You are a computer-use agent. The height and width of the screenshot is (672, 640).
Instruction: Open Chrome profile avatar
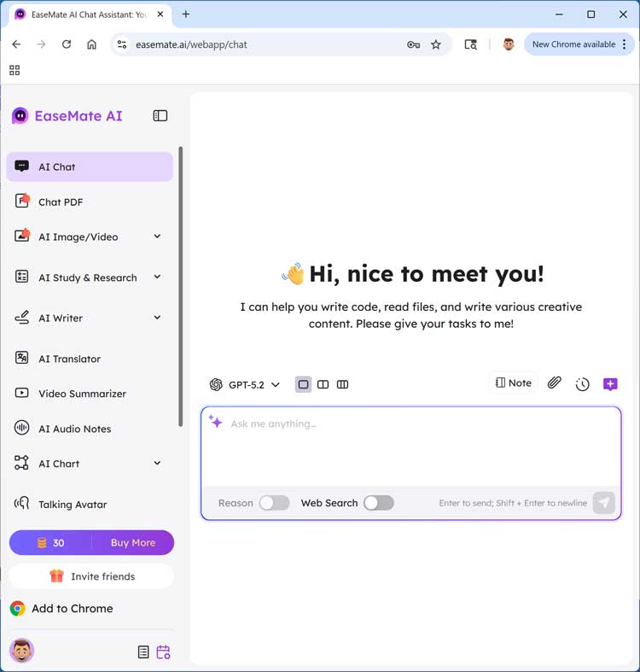tap(509, 44)
